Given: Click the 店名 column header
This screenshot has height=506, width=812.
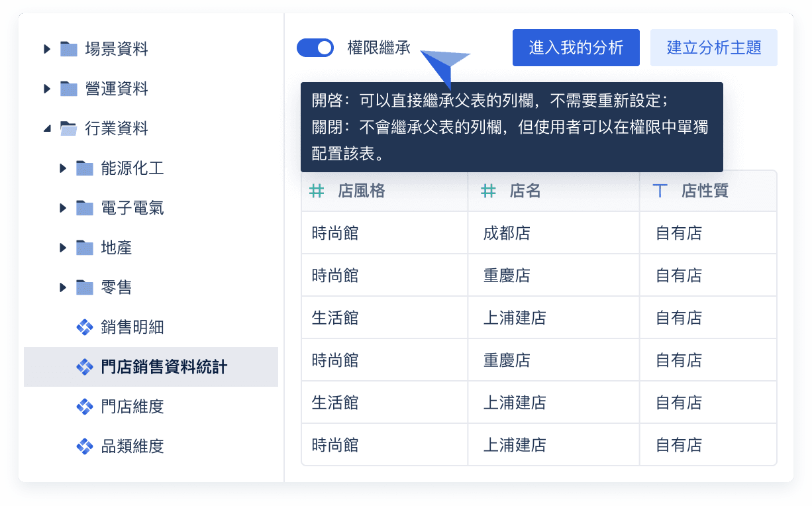Looking at the screenshot, I should (554, 191).
